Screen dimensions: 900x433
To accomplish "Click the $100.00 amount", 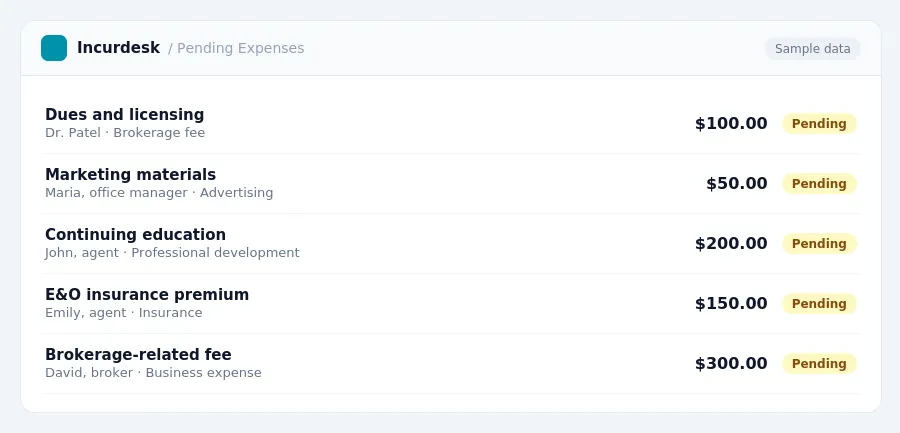I will point(731,123).
